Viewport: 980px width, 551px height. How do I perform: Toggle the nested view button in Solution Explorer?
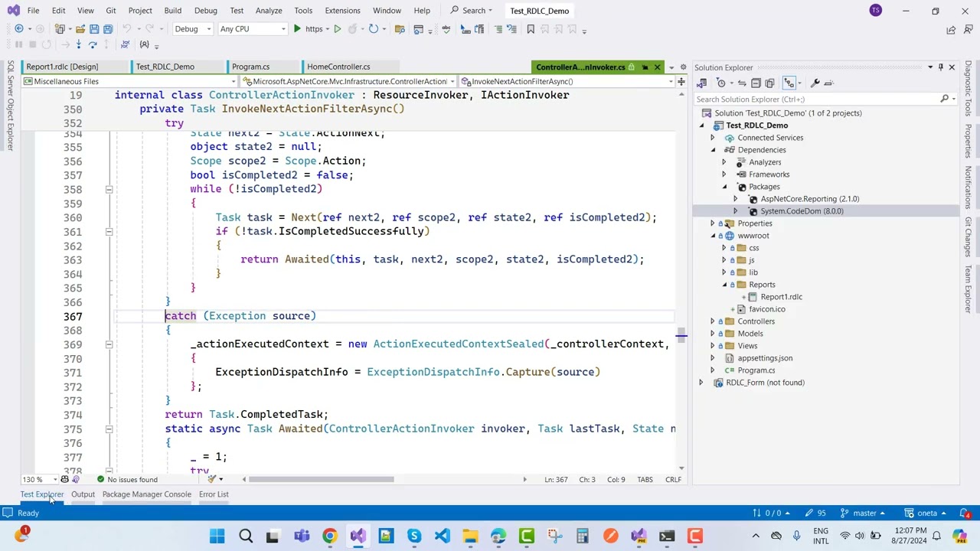pos(789,83)
